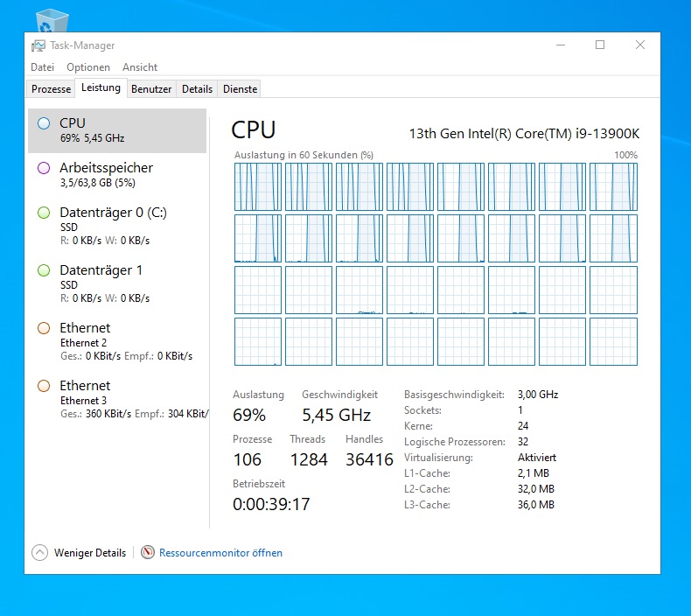This screenshot has height=616, width=691.
Task: Open the Datei menu
Action: [42, 67]
